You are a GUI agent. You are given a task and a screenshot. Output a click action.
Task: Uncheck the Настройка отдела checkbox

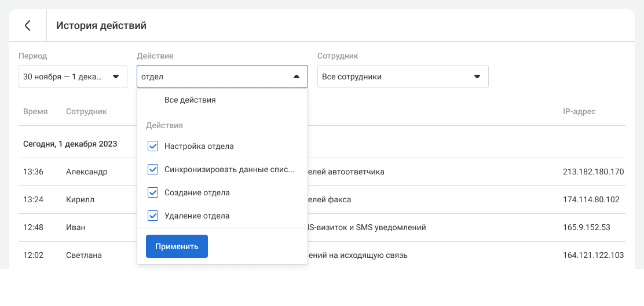click(153, 146)
